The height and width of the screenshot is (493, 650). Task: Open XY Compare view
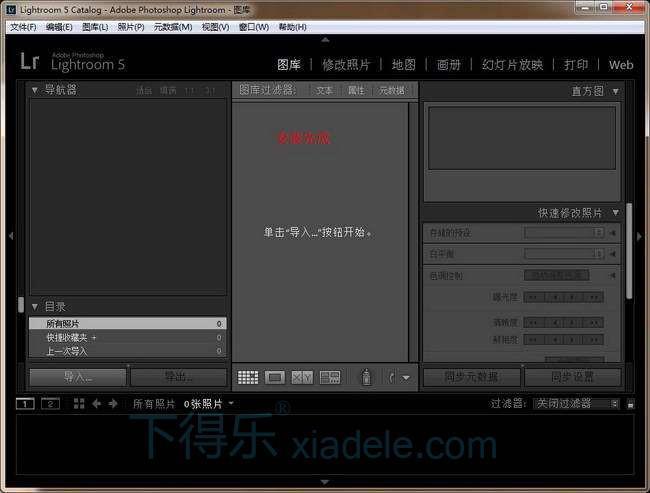point(302,377)
